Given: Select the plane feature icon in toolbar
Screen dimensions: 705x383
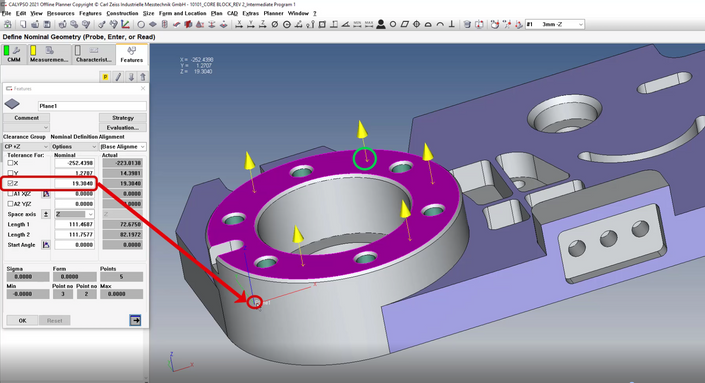Looking at the screenshot, I should (x=153, y=24).
